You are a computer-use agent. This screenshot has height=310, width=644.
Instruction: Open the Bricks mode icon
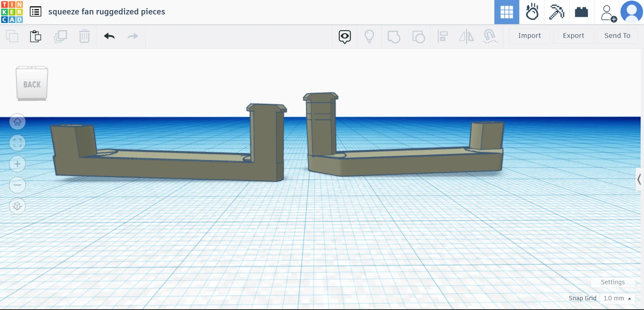tap(581, 12)
